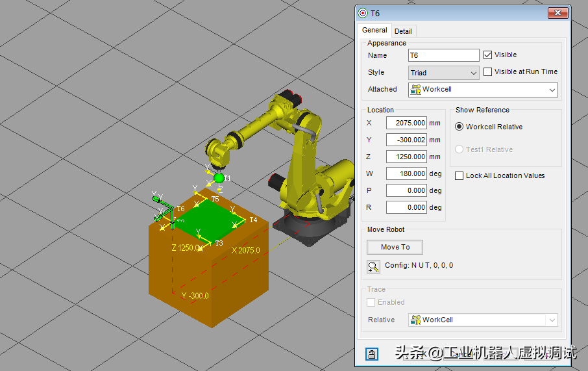This screenshot has width=588, height=371.
Task: Switch to the General tab
Action: click(374, 31)
